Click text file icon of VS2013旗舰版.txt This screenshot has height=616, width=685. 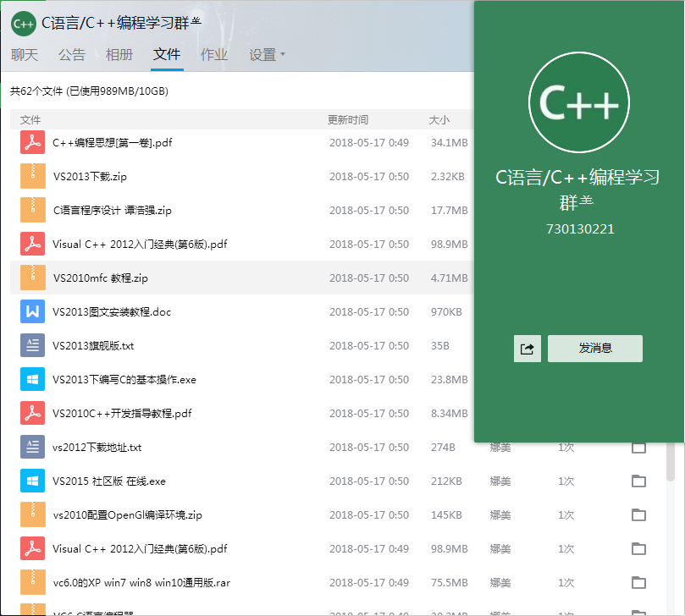pos(33,345)
